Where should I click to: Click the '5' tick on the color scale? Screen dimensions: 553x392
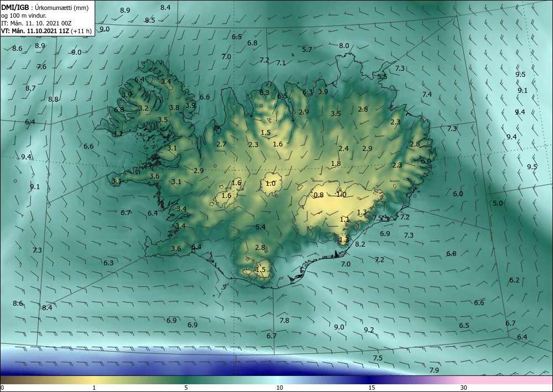(x=186, y=388)
